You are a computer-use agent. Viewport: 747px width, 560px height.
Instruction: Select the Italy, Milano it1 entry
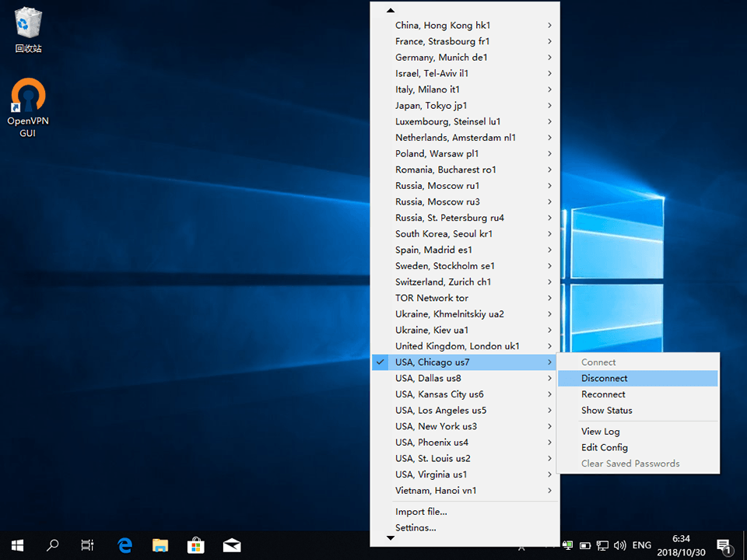pos(465,89)
